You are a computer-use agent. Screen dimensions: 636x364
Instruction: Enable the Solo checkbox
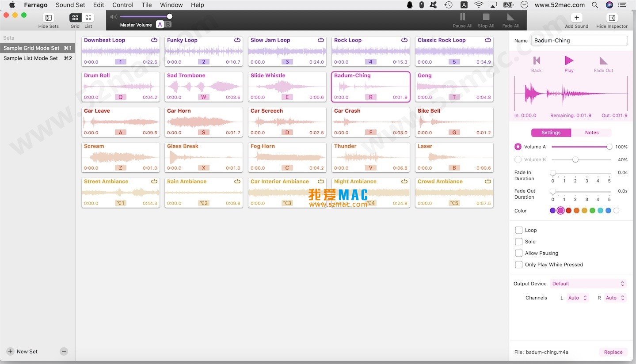(519, 242)
